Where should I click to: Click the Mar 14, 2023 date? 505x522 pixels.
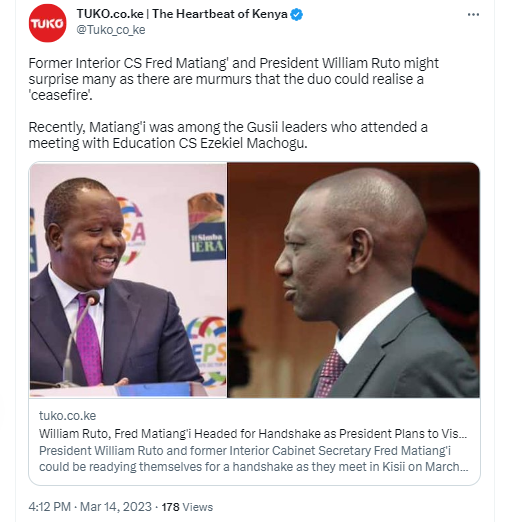[116, 507]
